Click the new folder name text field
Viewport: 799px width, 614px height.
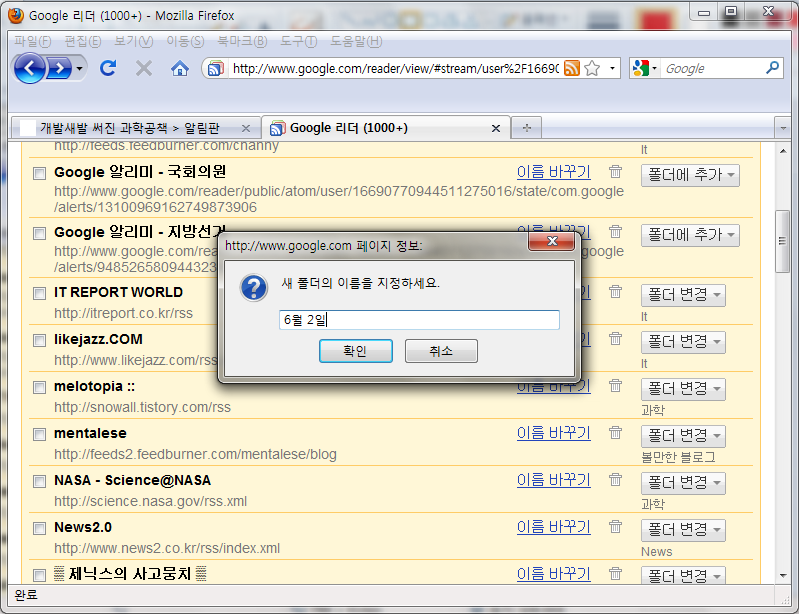(x=419, y=320)
